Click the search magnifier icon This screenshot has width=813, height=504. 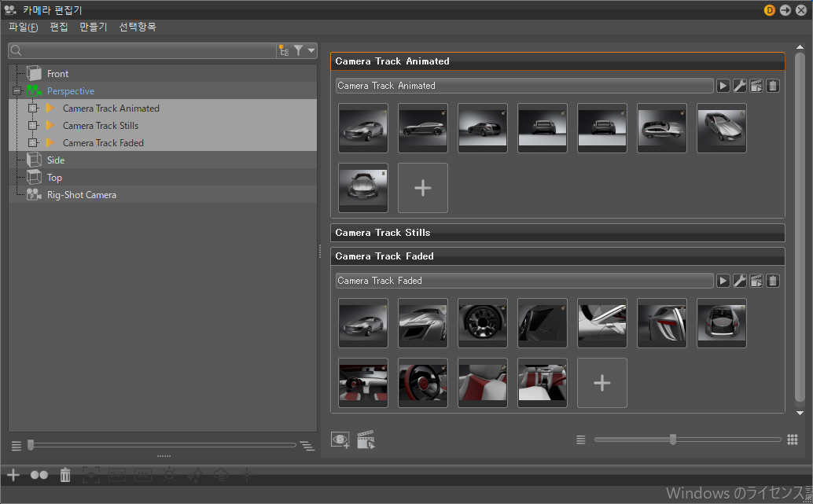16,50
